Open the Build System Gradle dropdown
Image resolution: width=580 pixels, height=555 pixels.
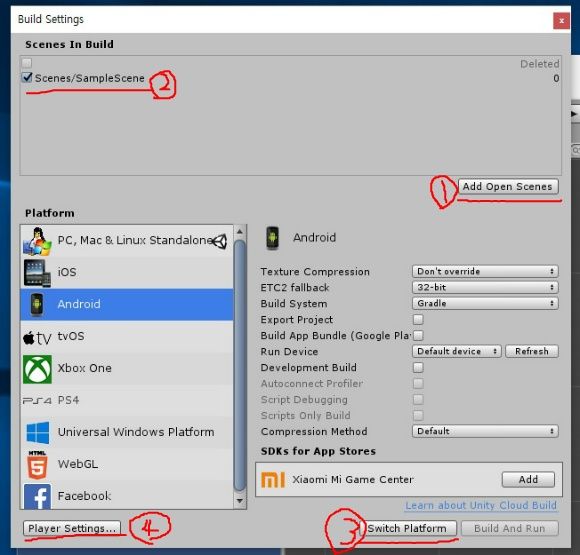(485, 303)
